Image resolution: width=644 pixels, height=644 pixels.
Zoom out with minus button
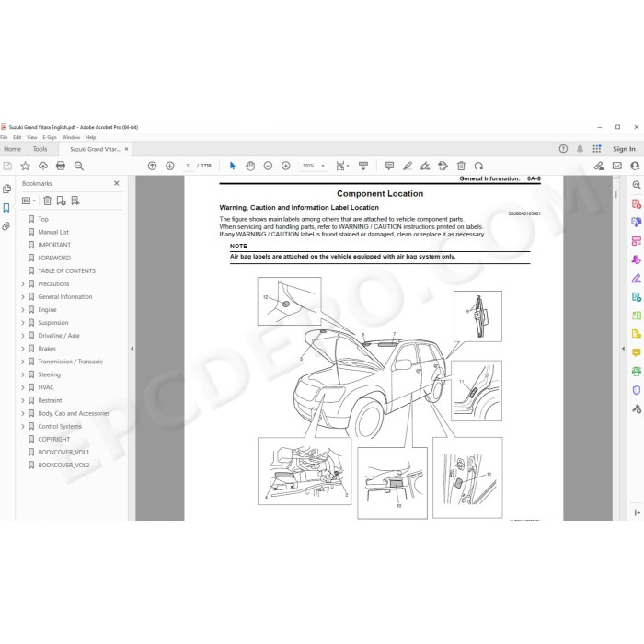(268, 166)
